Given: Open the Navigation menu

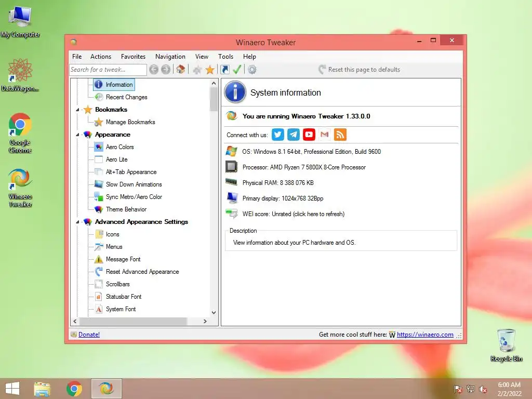Looking at the screenshot, I should [170, 56].
